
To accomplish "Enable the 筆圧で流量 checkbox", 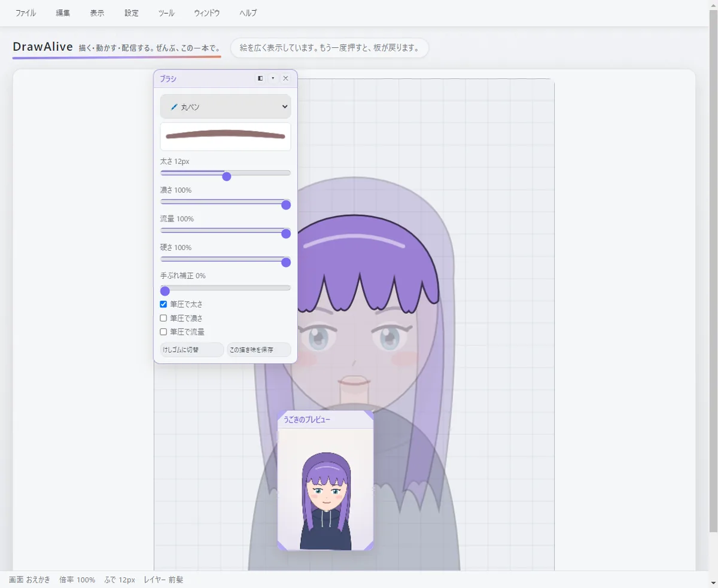I will point(163,332).
